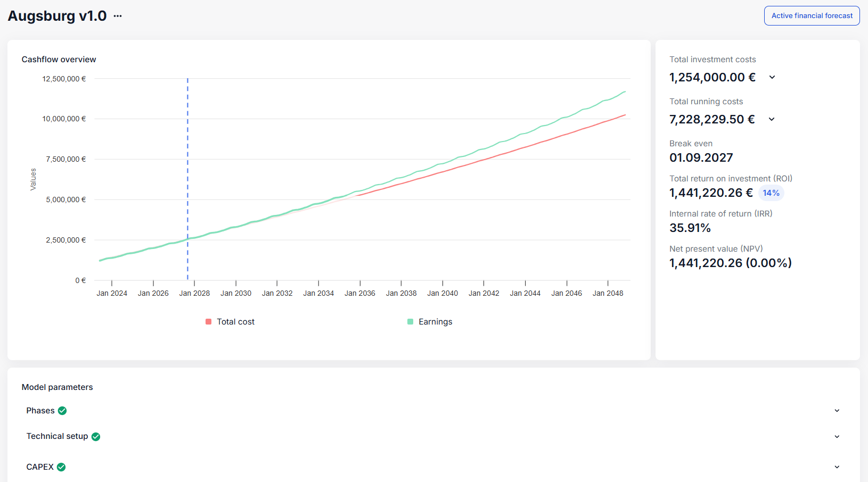
Task: Click the green checkmark next to CAPEX
Action: [x=61, y=467]
